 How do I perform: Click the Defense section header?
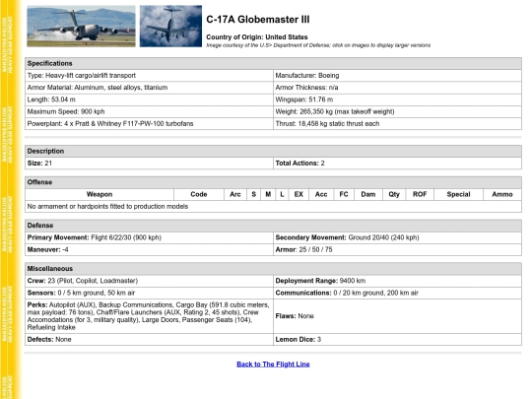click(x=273, y=226)
